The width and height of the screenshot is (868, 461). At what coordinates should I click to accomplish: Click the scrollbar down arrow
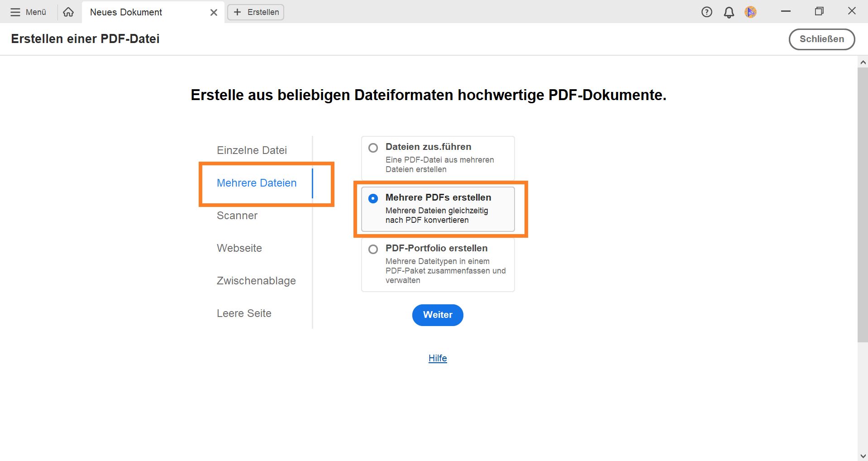coord(862,456)
